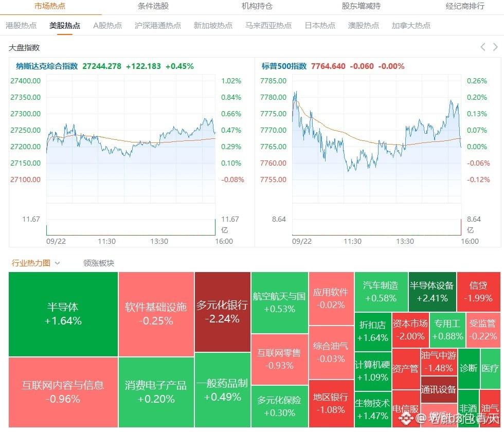This screenshot has width=504, height=432.
Task: Click the 11:30 marker on Nasdaq chart
Action: (x=107, y=241)
